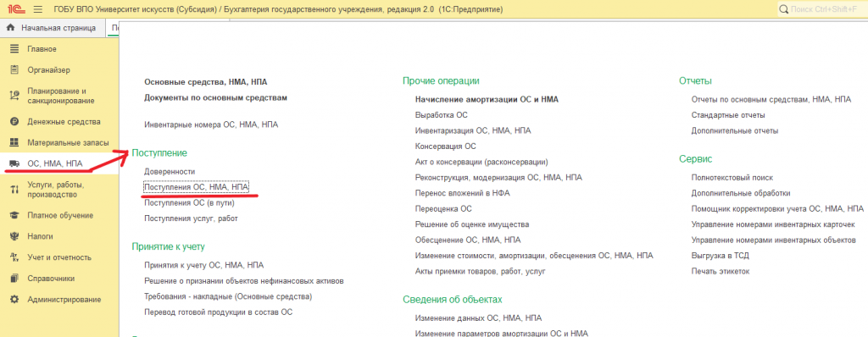Open Реконструкция, модернизация ОС, НМА, НПА
Image resolution: width=868 pixels, height=337 pixels.
click(498, 178)
